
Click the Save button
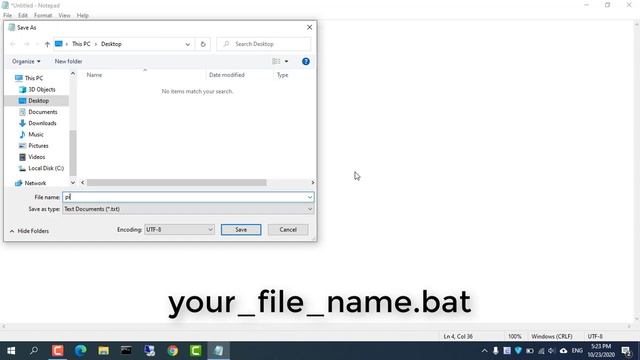(x=241, y=230)
